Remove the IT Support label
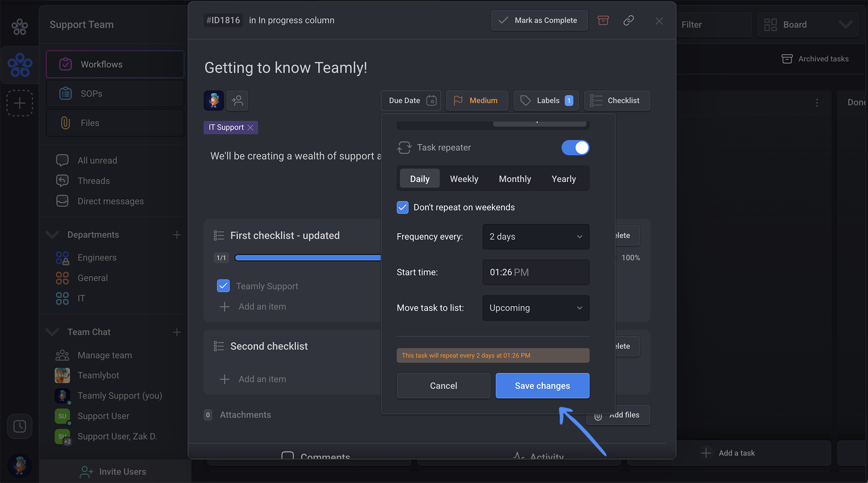868x483 pixels. click(250, 128)
